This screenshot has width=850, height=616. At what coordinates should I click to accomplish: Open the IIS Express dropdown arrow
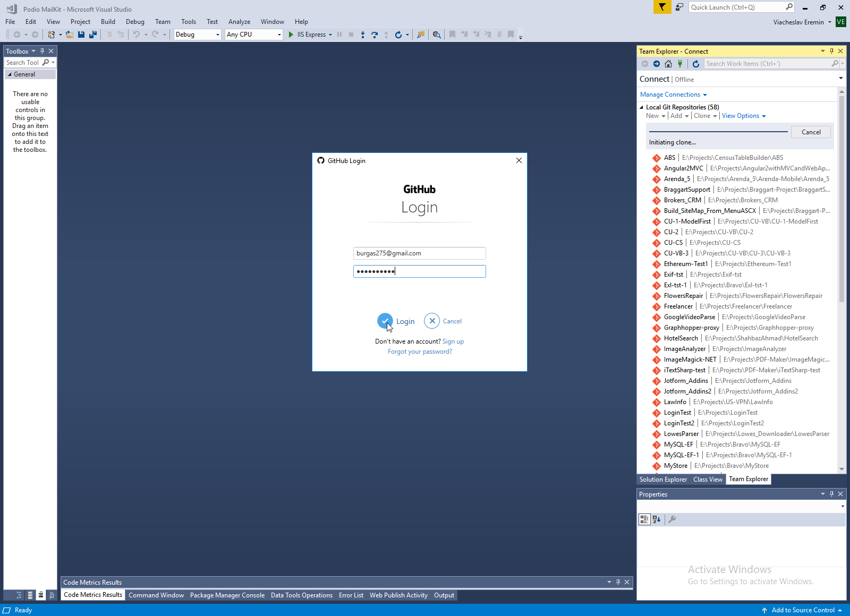click(330, 35)
